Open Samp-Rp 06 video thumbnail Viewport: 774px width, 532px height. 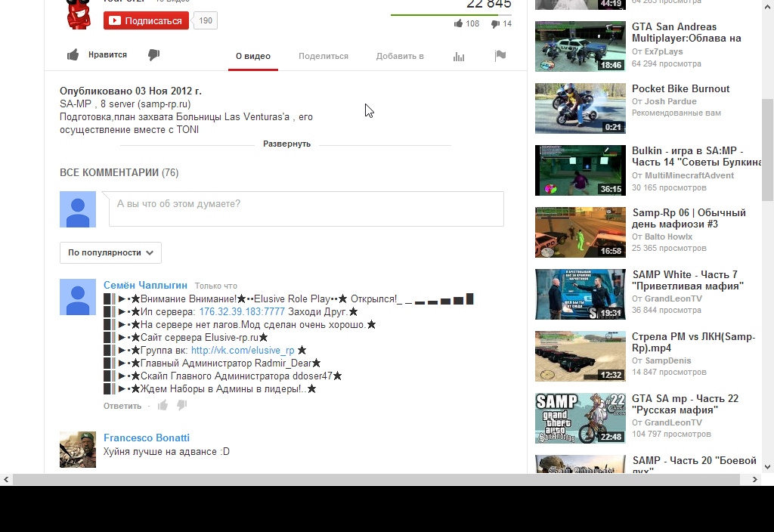tap(580, 233)
